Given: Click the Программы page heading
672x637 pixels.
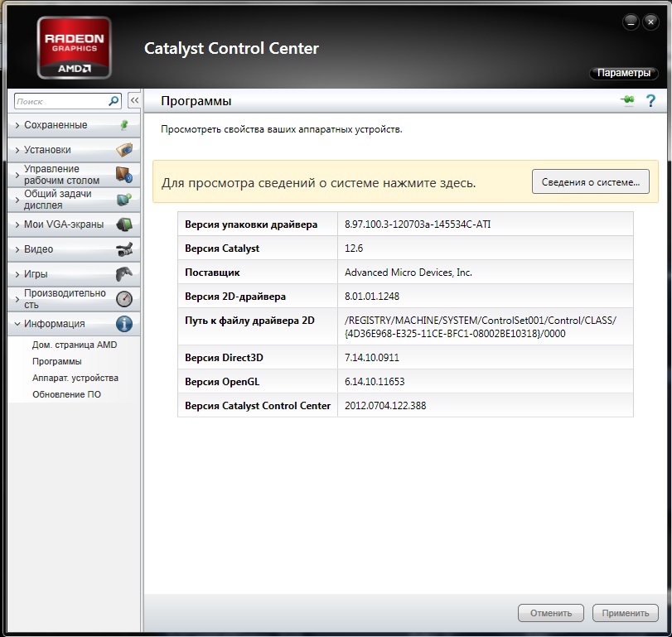Looking at the screenshot, I should 196,101.
